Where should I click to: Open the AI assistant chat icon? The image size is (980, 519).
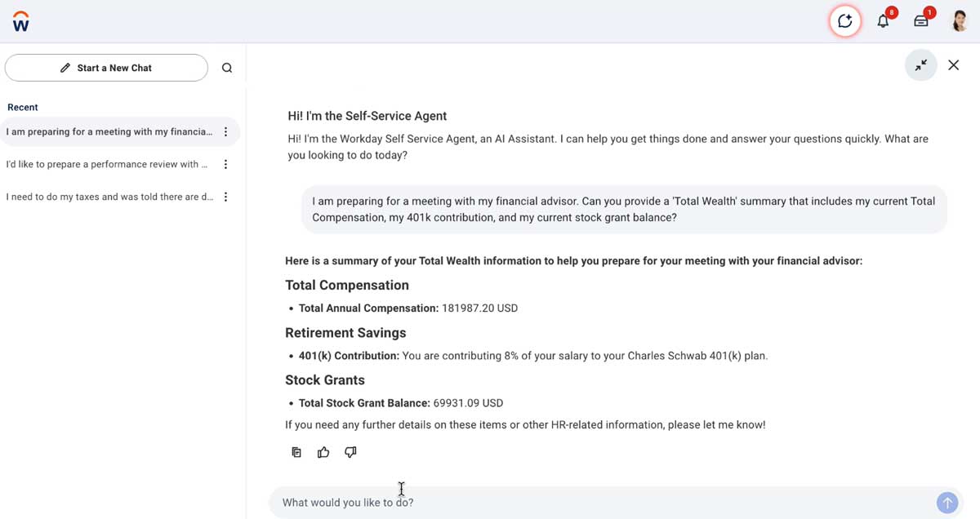(845, 21)
